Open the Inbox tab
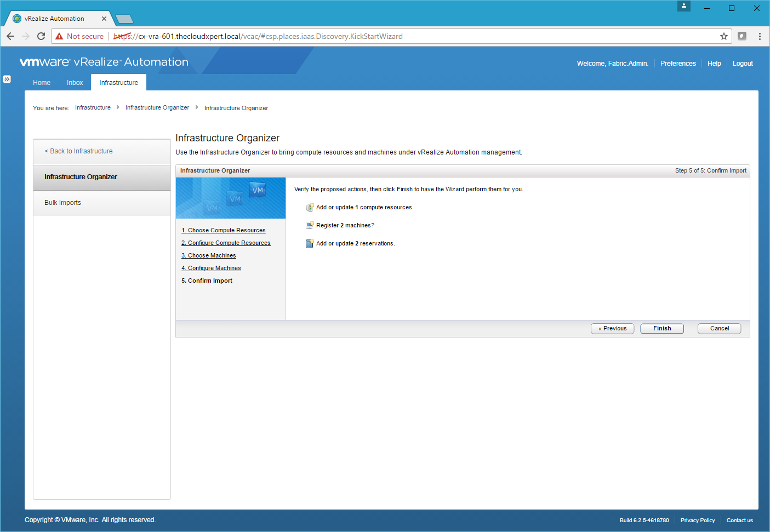Viewport: 770px width, 532px height. click(75, 83)
